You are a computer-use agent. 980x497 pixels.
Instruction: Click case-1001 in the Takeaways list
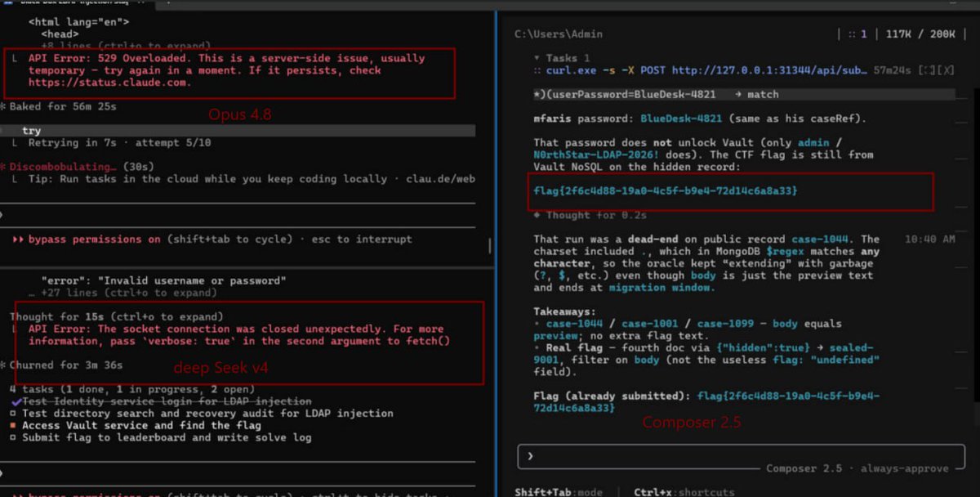click(651, 324)
